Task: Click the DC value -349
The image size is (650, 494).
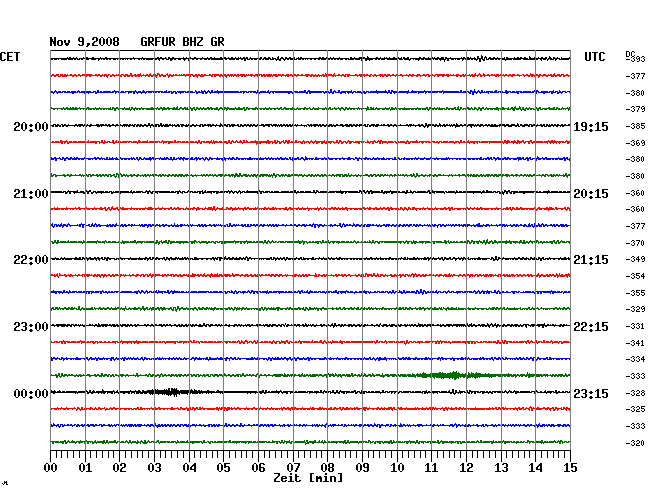Action: (x=635, y=259)
